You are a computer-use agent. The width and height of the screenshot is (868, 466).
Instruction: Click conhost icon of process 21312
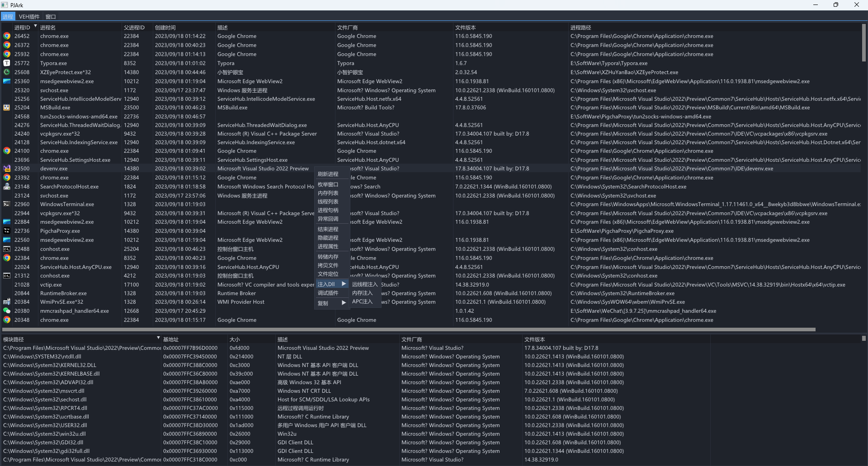[7, 276]
